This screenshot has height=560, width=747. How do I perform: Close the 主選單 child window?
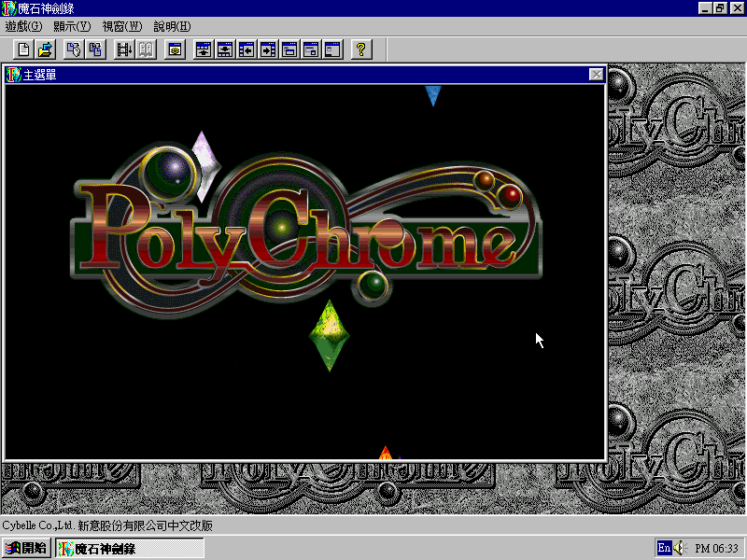point(597,75)
